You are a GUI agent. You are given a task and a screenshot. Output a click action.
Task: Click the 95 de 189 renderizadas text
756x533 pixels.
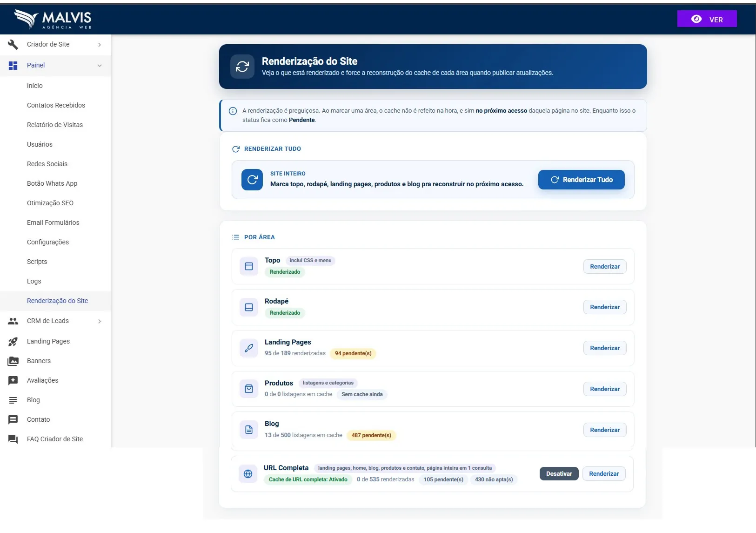coord(295,353)
